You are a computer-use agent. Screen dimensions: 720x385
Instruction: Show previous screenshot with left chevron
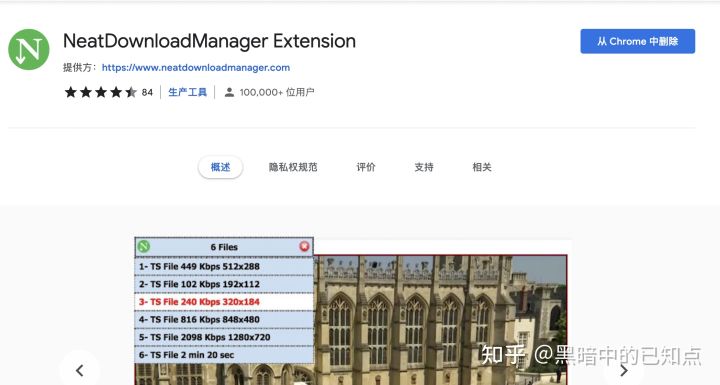[x=79, y=370]
